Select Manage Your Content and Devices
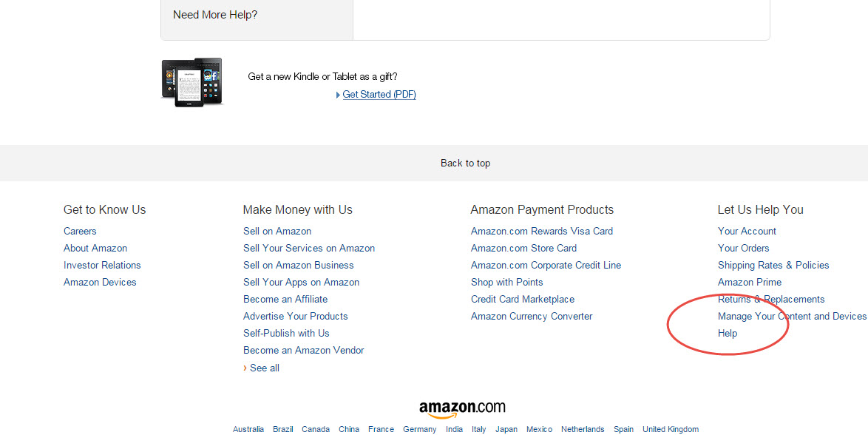This screenshot has height=435, width=868. [791, 316]
